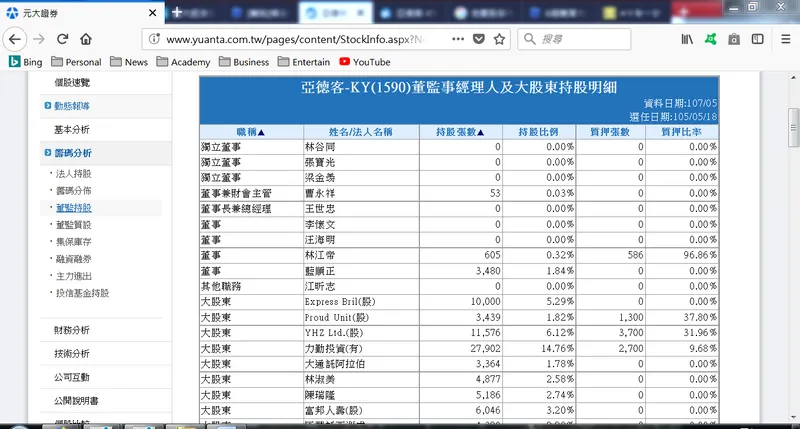Sort table by 持股比例 column header
Image resolution: width=800 pixels, height=429 pixels.
coord(538,132)
